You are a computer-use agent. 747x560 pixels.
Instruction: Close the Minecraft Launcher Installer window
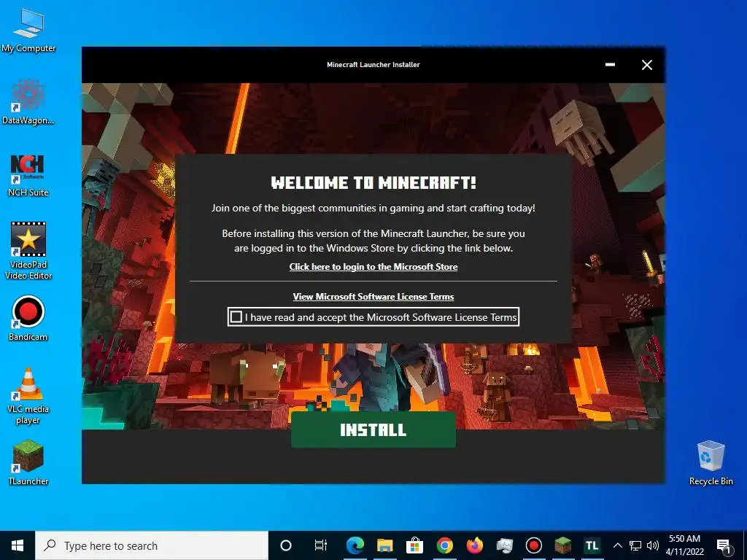coord(646,65)
